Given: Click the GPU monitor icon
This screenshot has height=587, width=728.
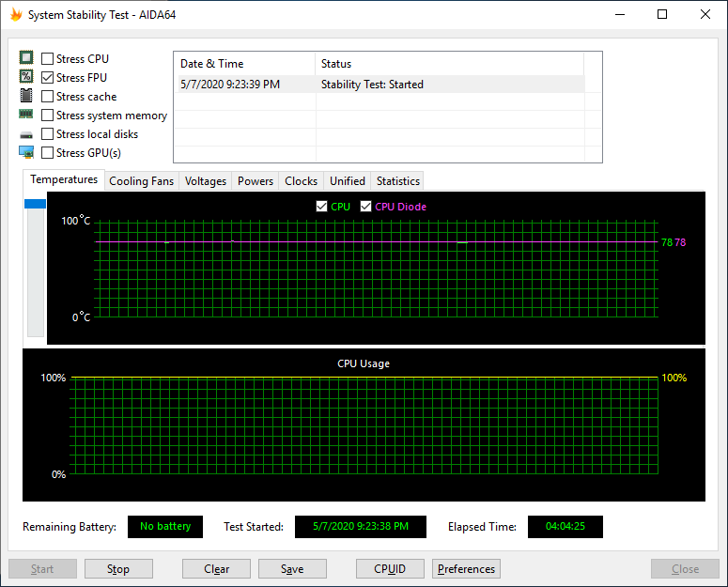Looking at the screenshot, I should 26,152.
